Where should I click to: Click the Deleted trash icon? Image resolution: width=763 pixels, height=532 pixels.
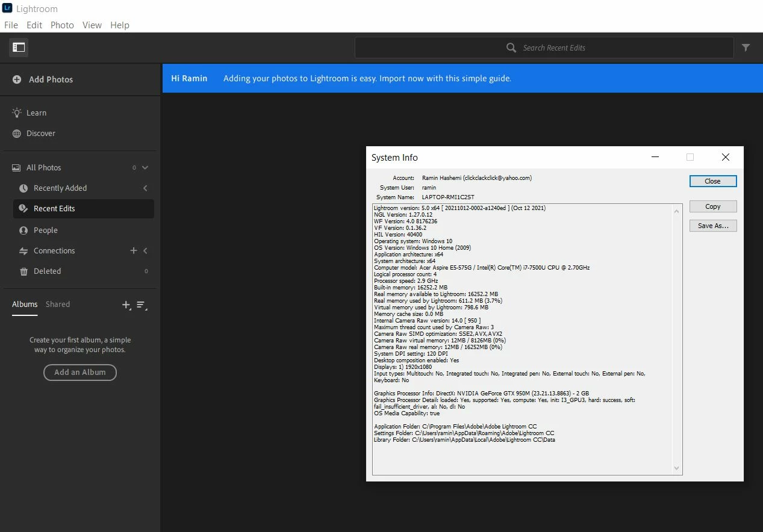tap(23, 271)
